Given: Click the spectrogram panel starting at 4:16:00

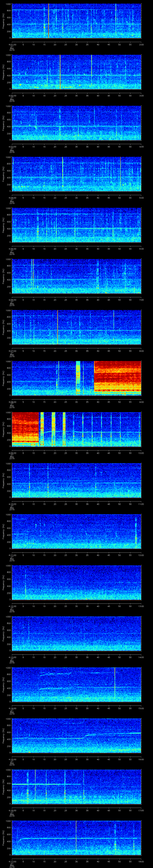Looking at the screenshot, I should (77, 787).
